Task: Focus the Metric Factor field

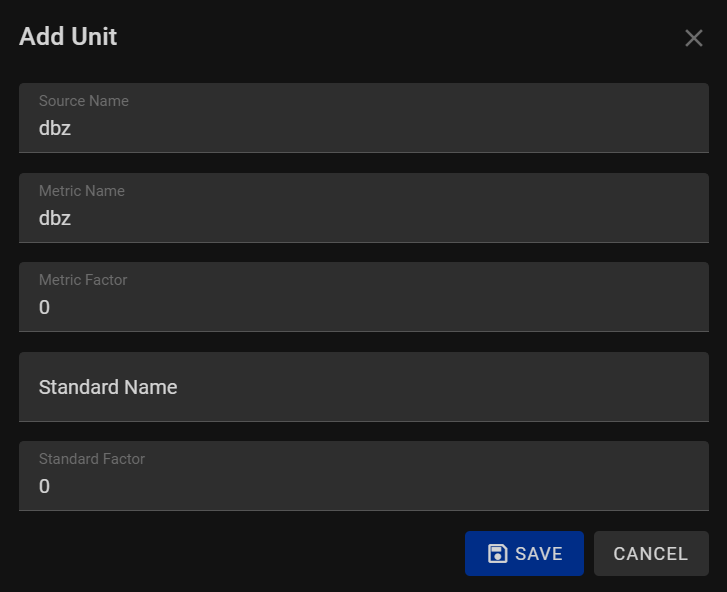Action: click(364, 297)
